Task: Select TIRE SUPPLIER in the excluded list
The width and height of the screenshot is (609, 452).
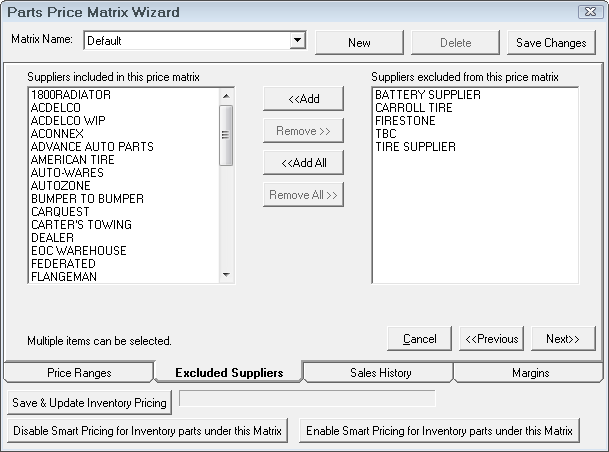Action: pos(415,147)
